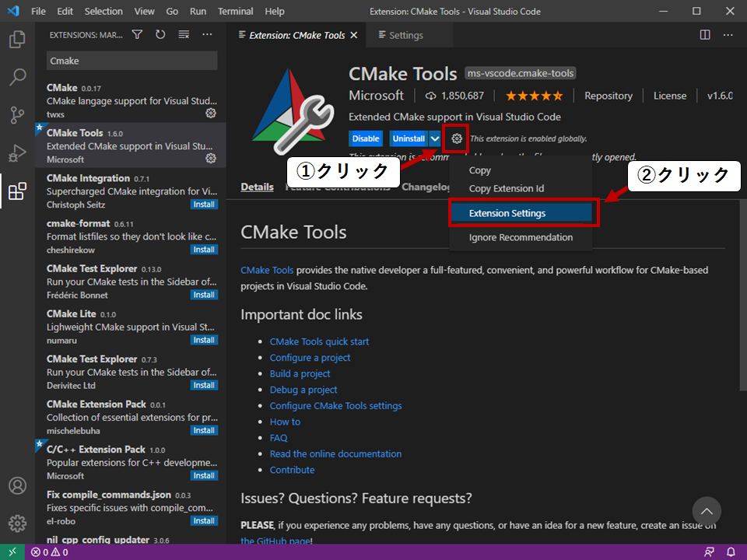Click the Uninstall button
The height and width of the screenshot is (560, 747).
(409, 138)
